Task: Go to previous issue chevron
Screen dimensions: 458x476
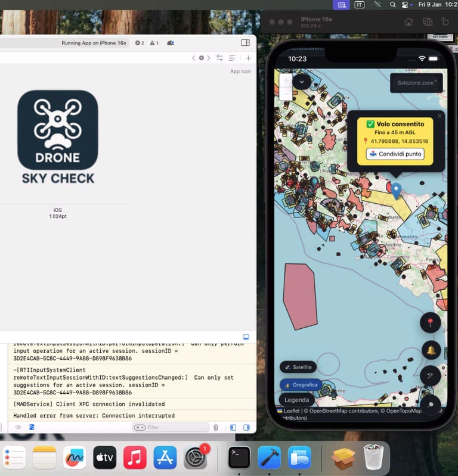Action: click(194, 58)
